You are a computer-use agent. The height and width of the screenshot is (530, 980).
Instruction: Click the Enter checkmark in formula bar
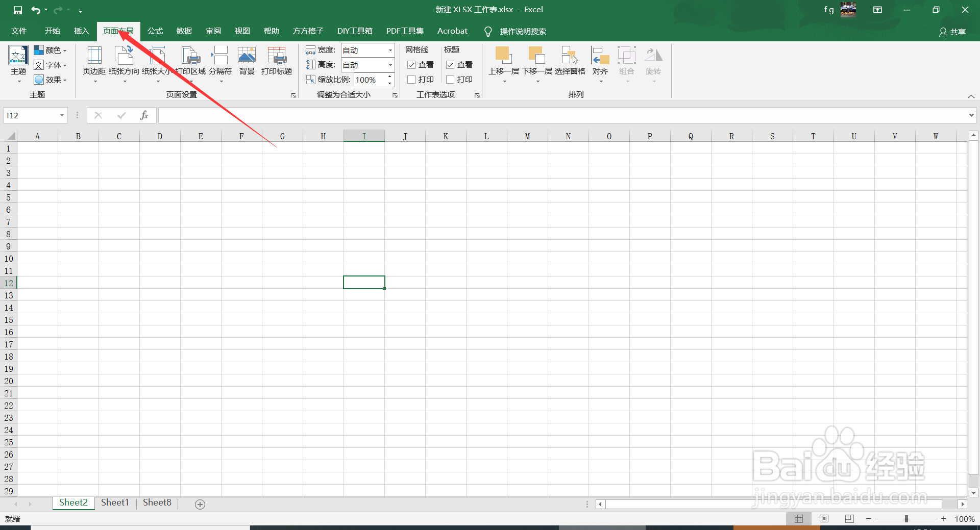coord(121,115)
